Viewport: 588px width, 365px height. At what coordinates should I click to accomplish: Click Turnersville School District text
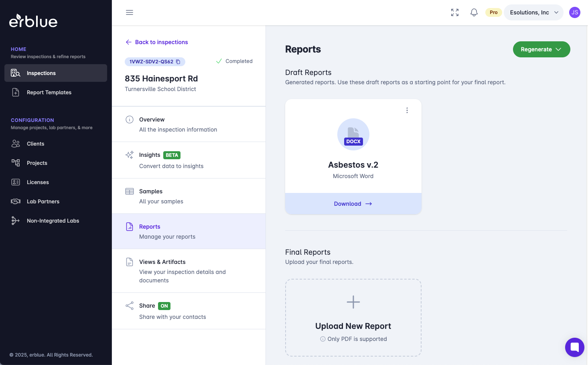[x=160, y=89]
